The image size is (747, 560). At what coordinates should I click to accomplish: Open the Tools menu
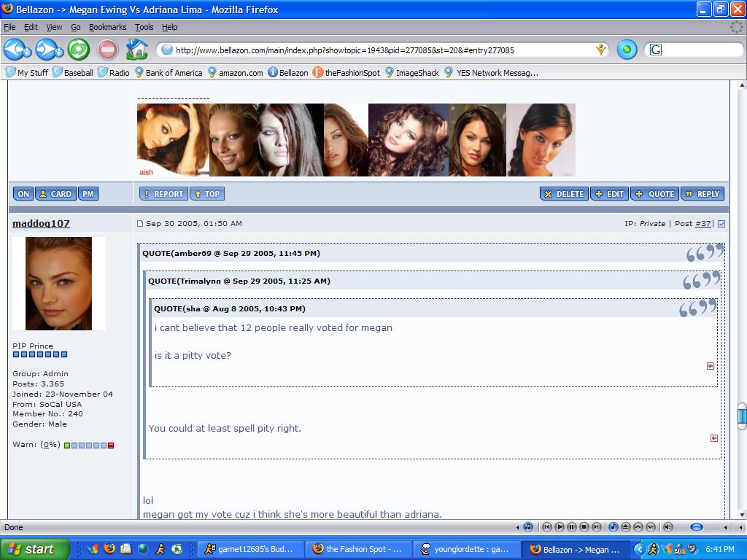click(x=144, y=27)
